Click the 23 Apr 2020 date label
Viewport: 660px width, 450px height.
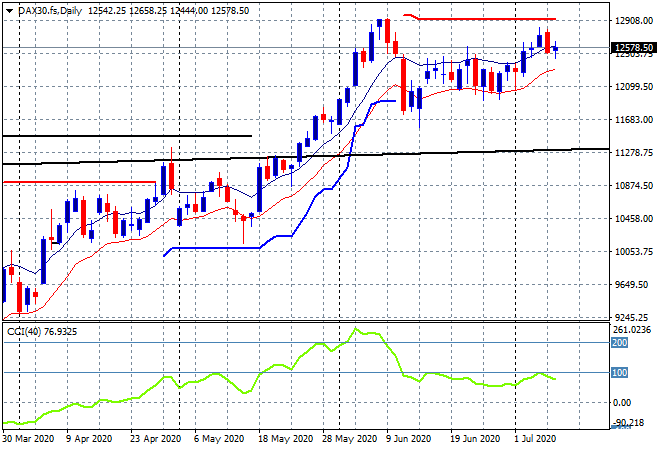tap(155, 439)
